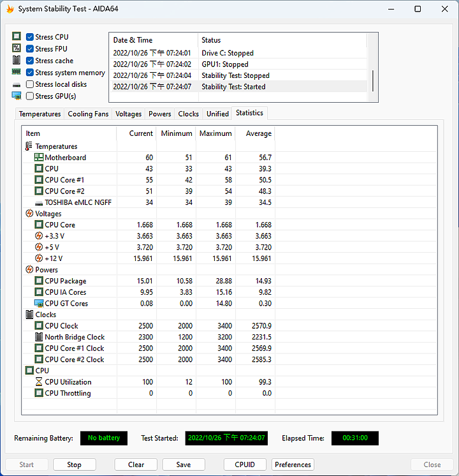Click the Elapsed Time value 00:31:00

point(355,438)
